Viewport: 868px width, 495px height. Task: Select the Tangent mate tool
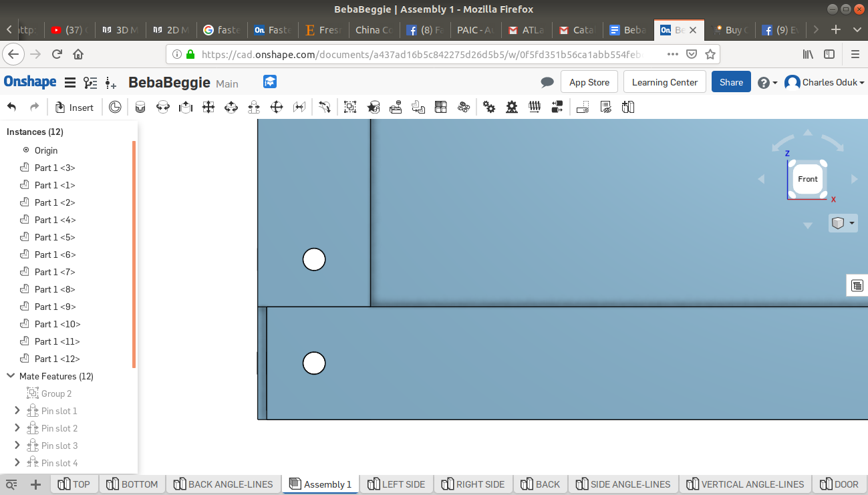325,107
